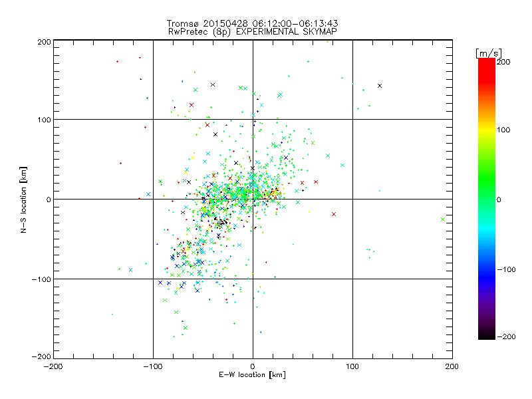This screenshot has width=532, height=399.
Task: Click the green X marker at the far right edge
Action: coord(443,219)
